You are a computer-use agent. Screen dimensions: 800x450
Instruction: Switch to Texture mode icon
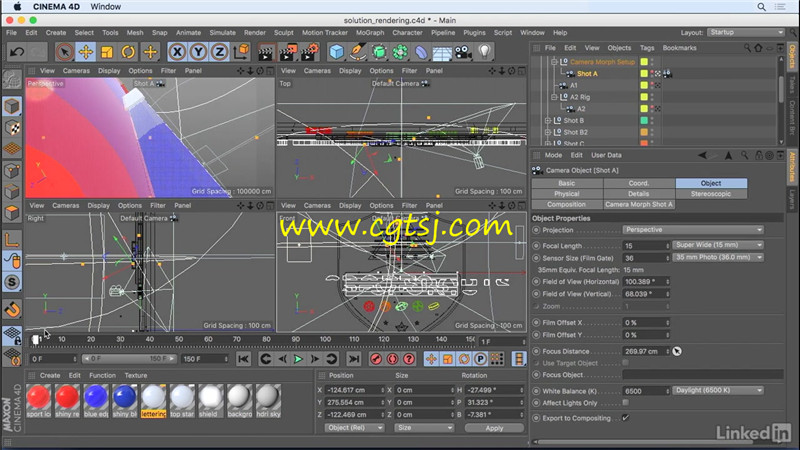click(x=12, y=128)
